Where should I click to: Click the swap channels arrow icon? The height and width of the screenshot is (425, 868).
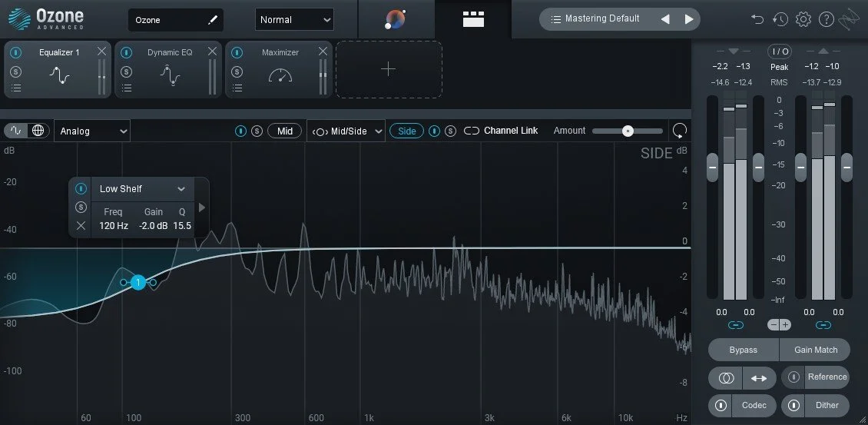(759, 378)
